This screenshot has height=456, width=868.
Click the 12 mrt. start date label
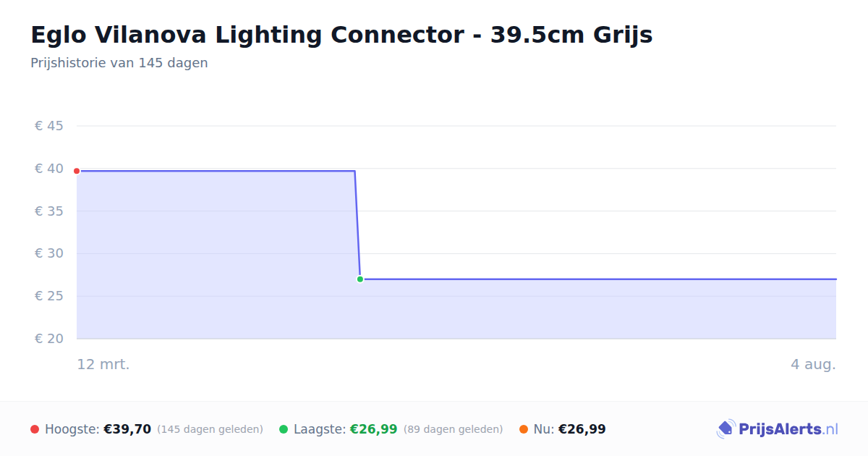pyautogui.click(x=103, y=365)
